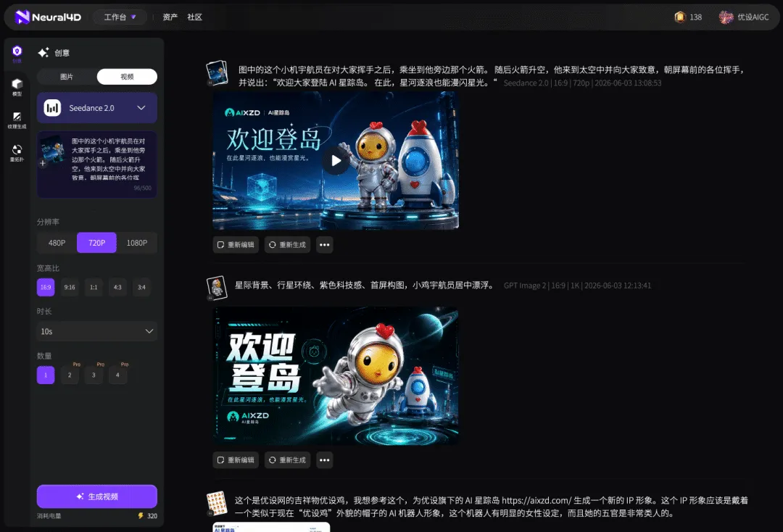Choose 4:3 aspect ratio
The width and height of the screenshot is (783, 532).
pyautogui.click(x=117, y=287)
